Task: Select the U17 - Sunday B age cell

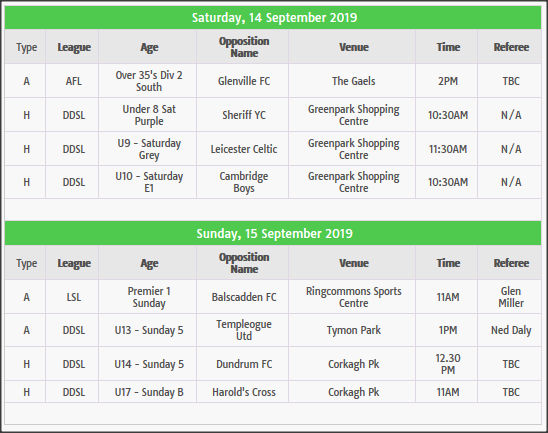Action: coord(149,392)
